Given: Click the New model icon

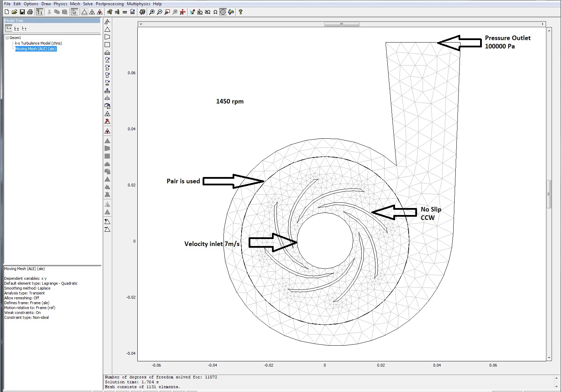Looking at the screenshot, I should [7, 12].
